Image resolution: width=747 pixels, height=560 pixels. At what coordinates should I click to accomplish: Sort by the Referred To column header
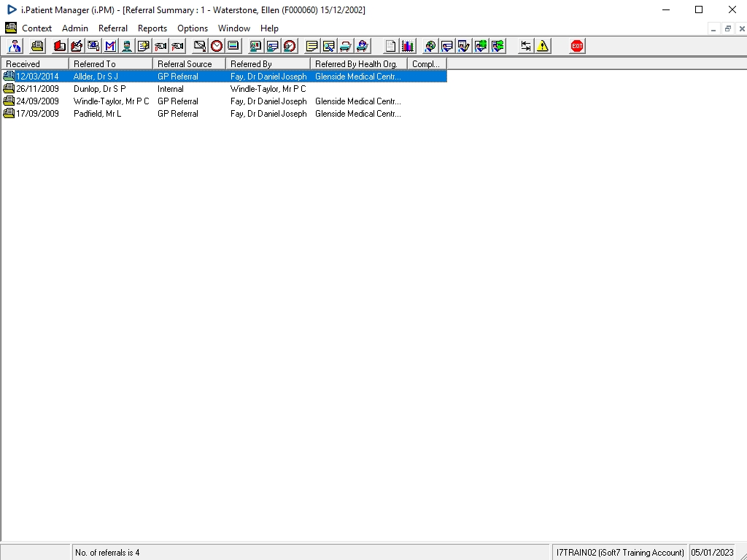pyautogui.click(x=111, y=64)
